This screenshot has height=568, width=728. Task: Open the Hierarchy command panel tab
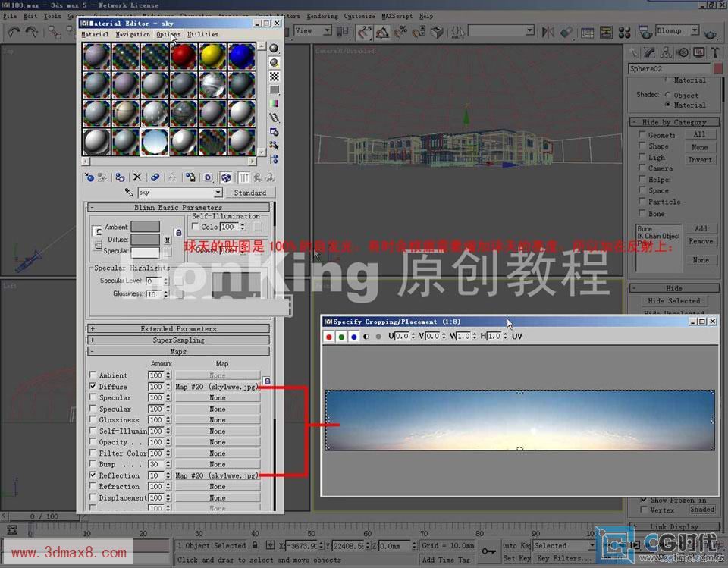[666, 52]
